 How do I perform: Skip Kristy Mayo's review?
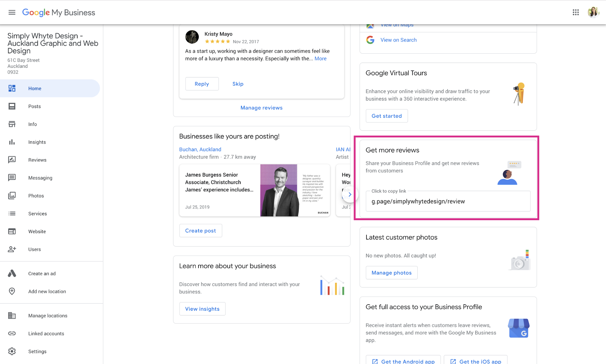[238, 84]
